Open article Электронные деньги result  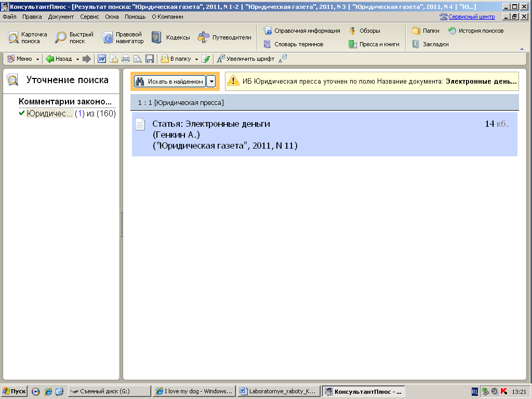point(324,135)
